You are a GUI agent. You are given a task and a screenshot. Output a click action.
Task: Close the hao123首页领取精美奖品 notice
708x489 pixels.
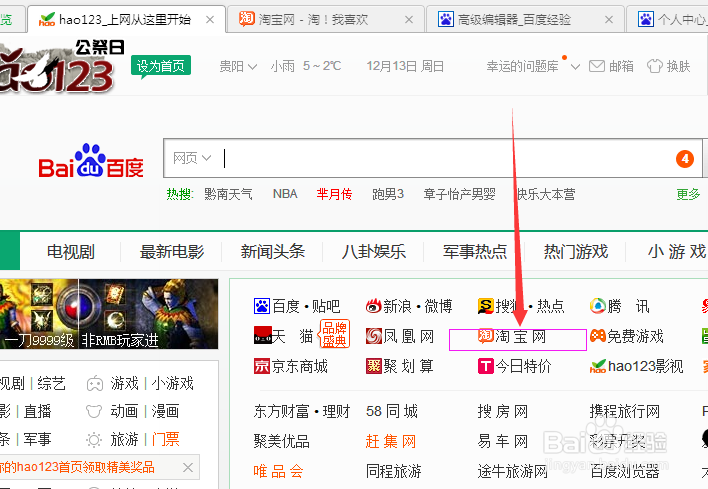(188, 467)
